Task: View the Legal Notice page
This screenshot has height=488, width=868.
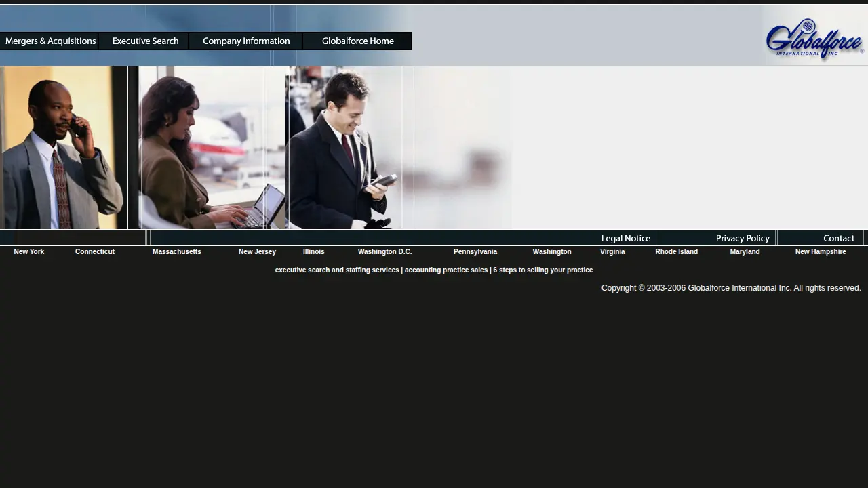Action: coord(626,238)
